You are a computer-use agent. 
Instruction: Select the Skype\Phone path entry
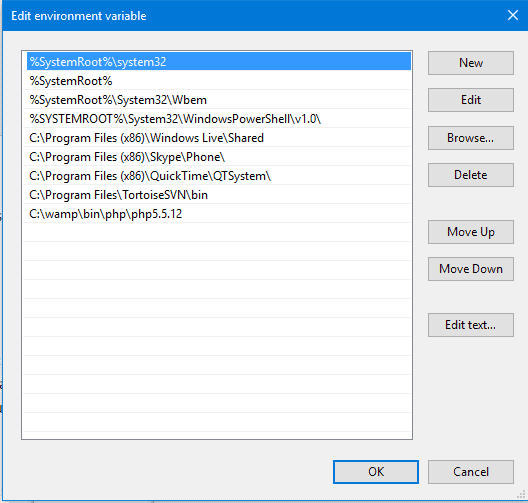click(x=219, y=157)
